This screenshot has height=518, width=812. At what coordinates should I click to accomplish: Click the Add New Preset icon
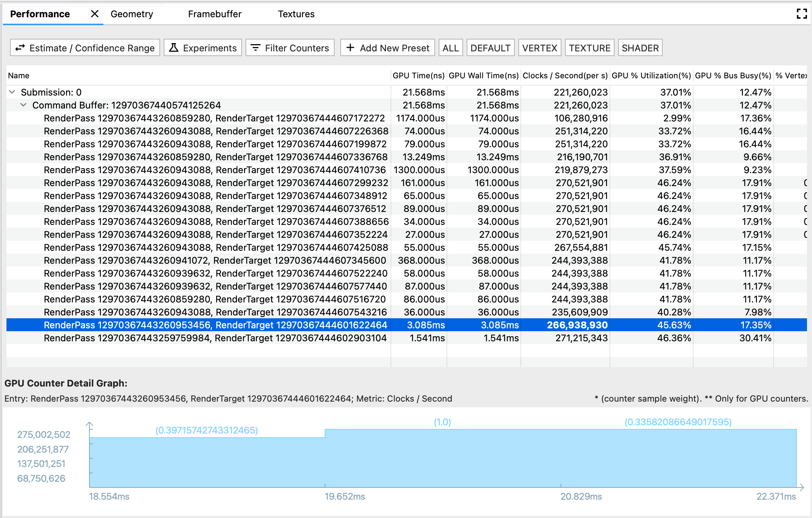(x=351, y=48)
